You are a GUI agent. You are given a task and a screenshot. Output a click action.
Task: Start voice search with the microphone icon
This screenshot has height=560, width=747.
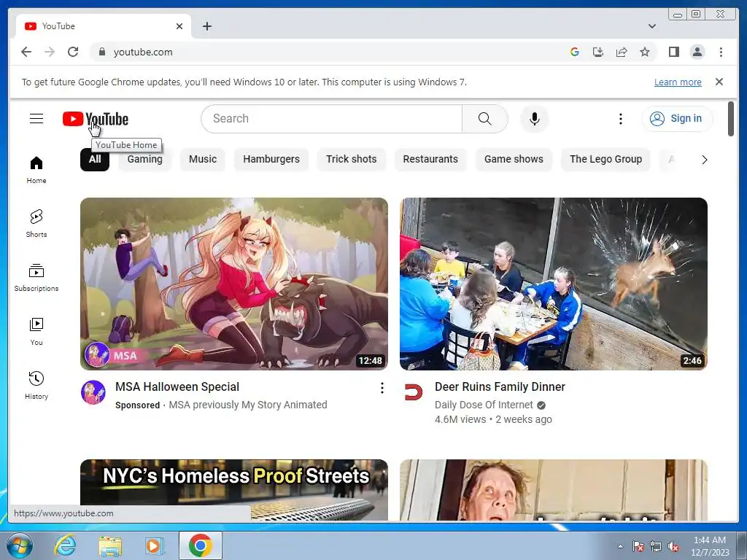(535, 119)
